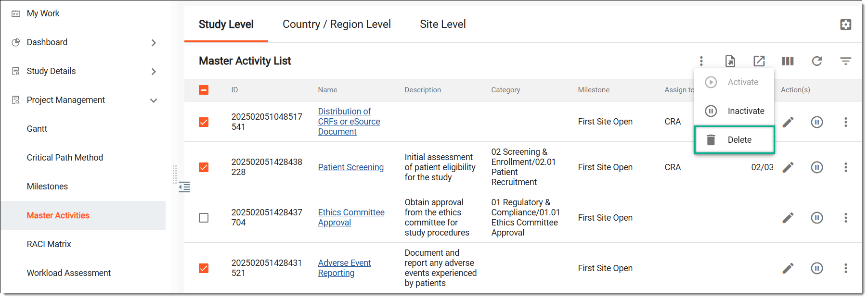Collapse the sidebar with the indent icon
This screenshot has width=868, height=299.
tap(184, 187)
